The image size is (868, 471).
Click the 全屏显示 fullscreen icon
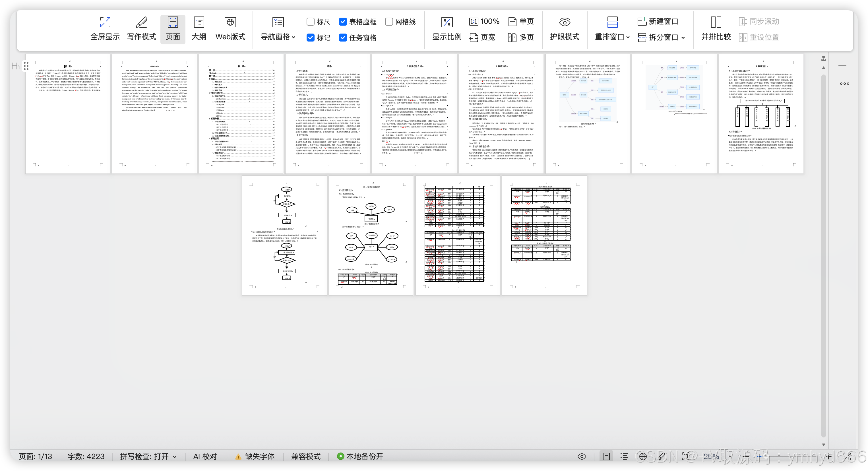pos(105,22)
